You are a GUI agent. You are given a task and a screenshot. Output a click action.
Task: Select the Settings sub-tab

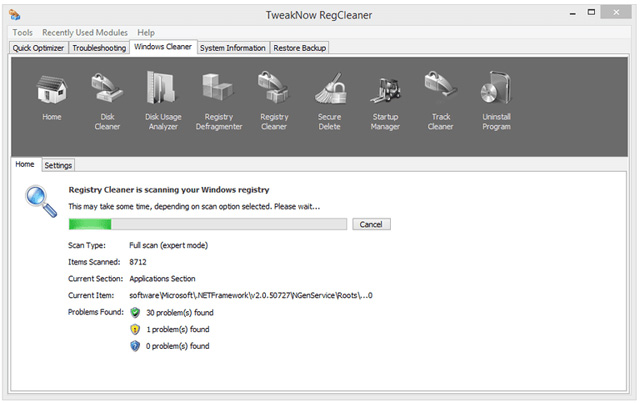tap(58, 165)
